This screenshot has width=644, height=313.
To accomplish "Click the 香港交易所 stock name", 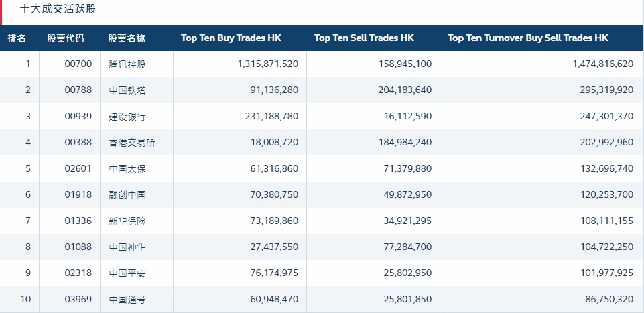I will pos(132,143).
